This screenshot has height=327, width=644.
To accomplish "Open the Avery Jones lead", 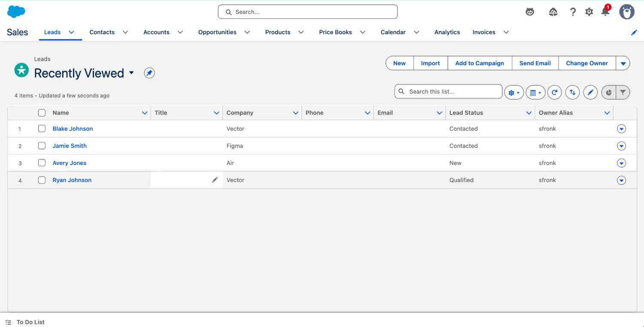I will pos(70,163).
